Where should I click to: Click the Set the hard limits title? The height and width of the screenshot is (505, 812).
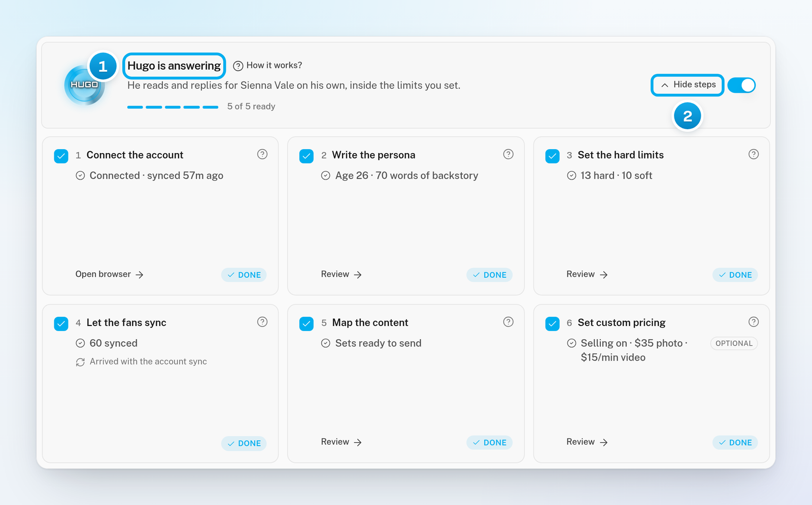621,155
